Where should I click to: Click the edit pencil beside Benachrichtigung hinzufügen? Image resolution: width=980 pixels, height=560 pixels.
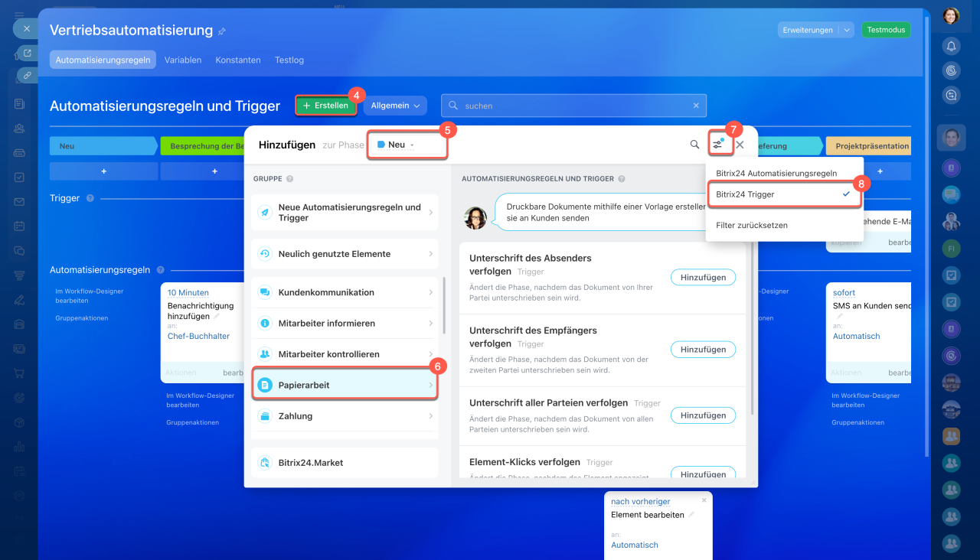(217, 316)
